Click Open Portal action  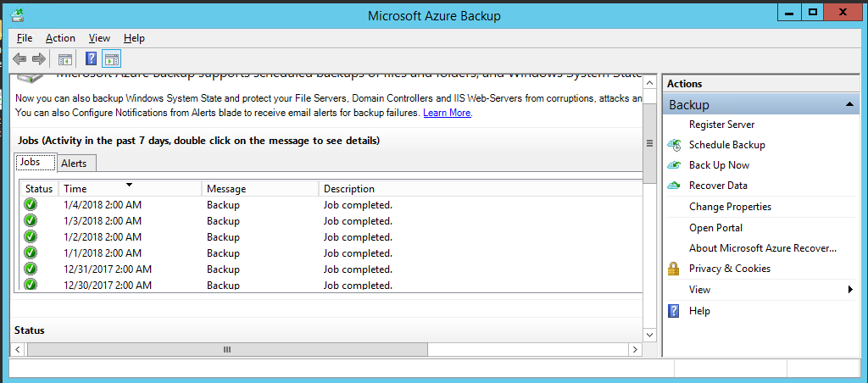(x=715, y=227)
